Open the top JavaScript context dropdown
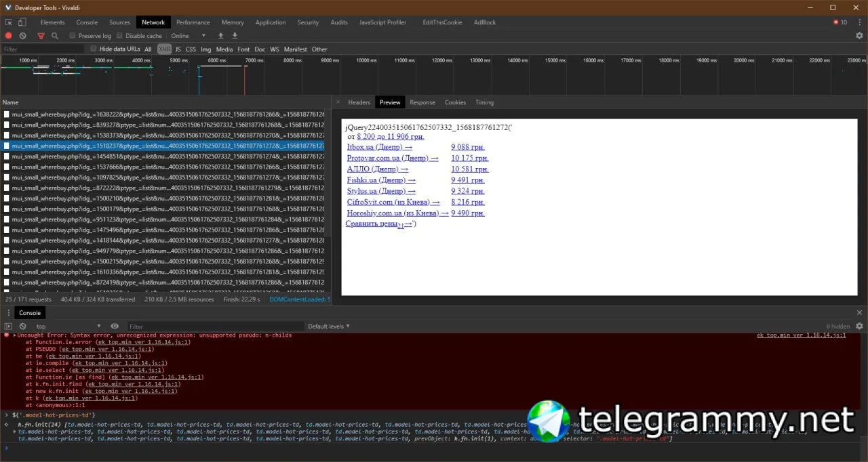The width and height of the screenshot is (868, 462). click(x=68, y=327)
